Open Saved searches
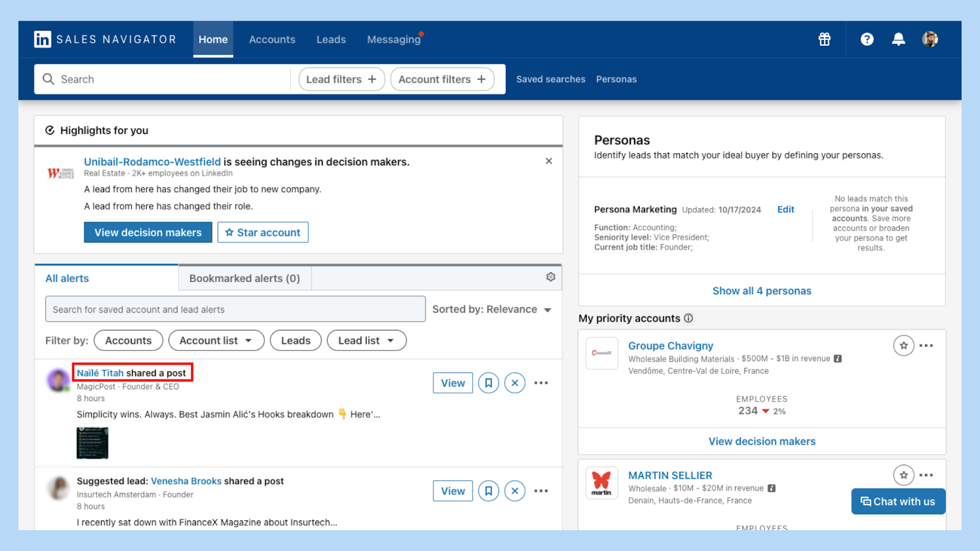 click(x=551, y=79)
